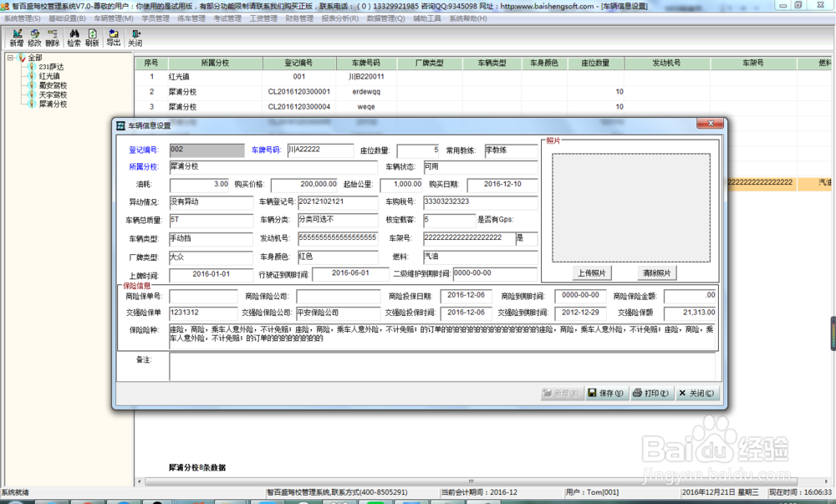836x504 pixels.
Task: Click the empty photo placeholder in 照片 panel
Action: 630,208
